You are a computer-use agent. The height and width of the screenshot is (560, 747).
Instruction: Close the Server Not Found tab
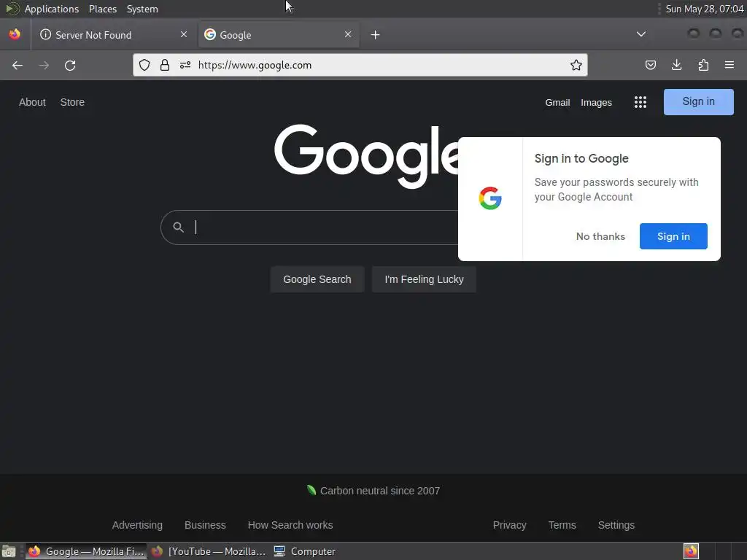click(184, 34)
